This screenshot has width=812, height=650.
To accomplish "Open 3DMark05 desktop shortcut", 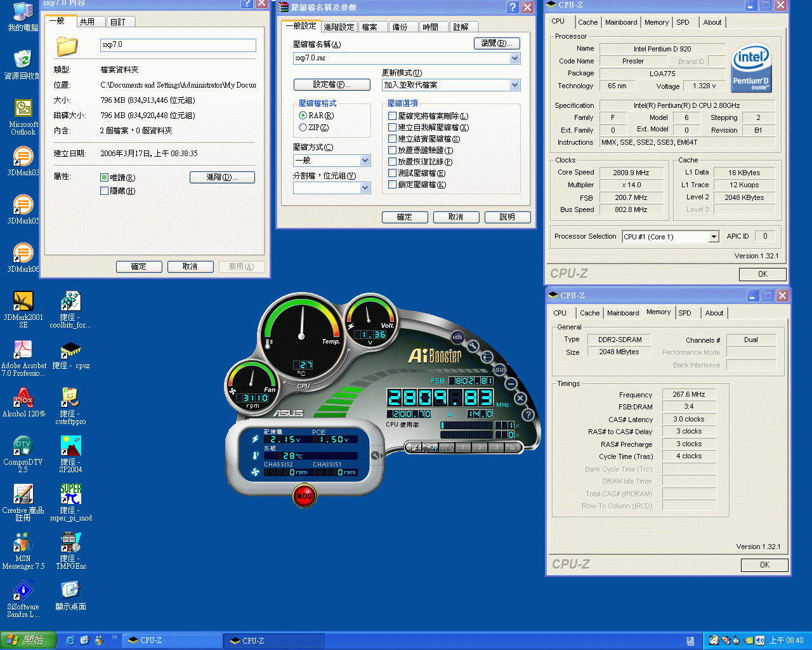I will 23,209.
